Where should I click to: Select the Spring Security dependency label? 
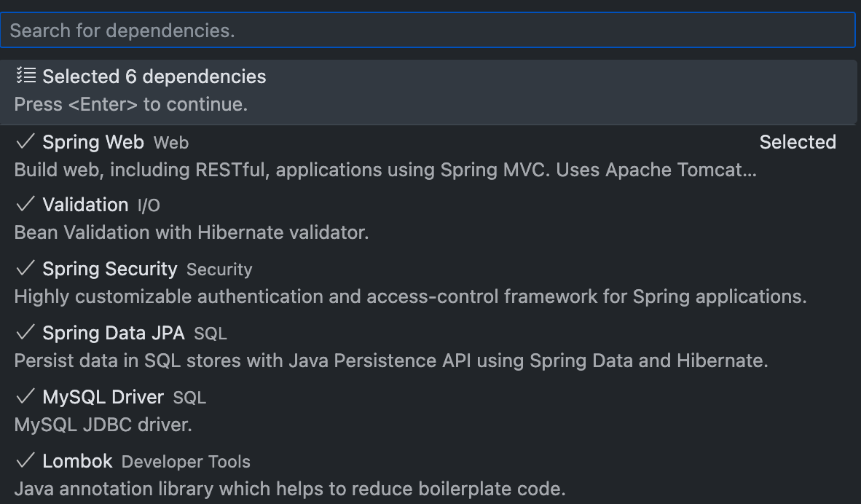110,269
